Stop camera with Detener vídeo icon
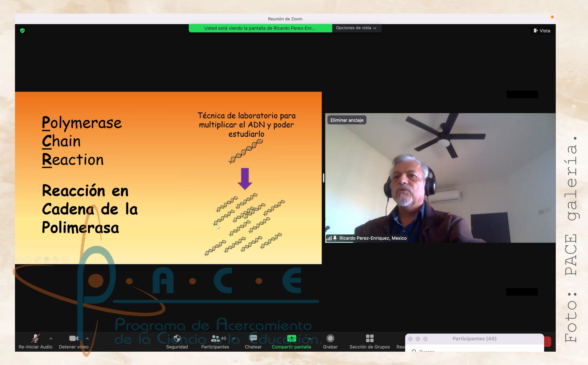 [x=74, y=338]
